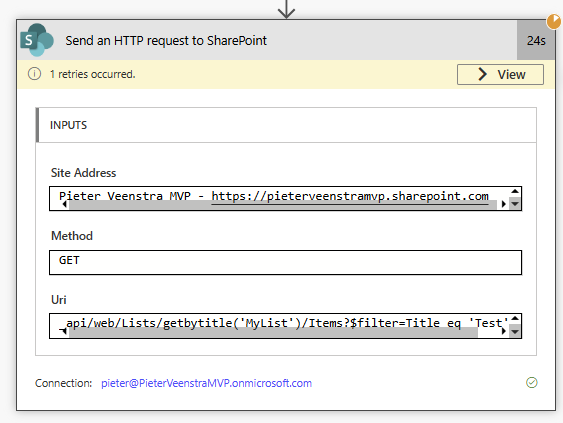Click the INPUTS section header

coord(286,125)
